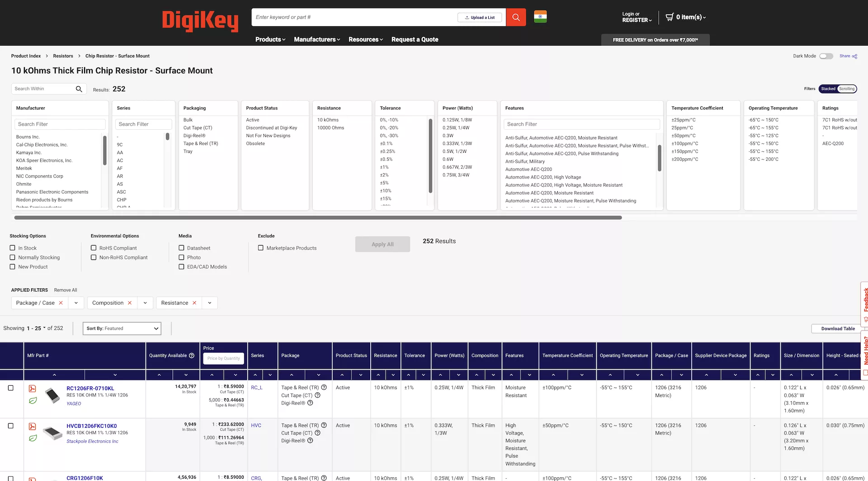
Task: Check EDA/CAD Models option
Action: click(181, 267)
